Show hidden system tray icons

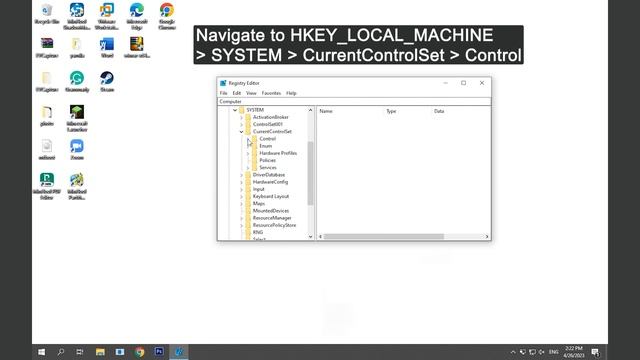pyautogui.click(x=513, y=352)
